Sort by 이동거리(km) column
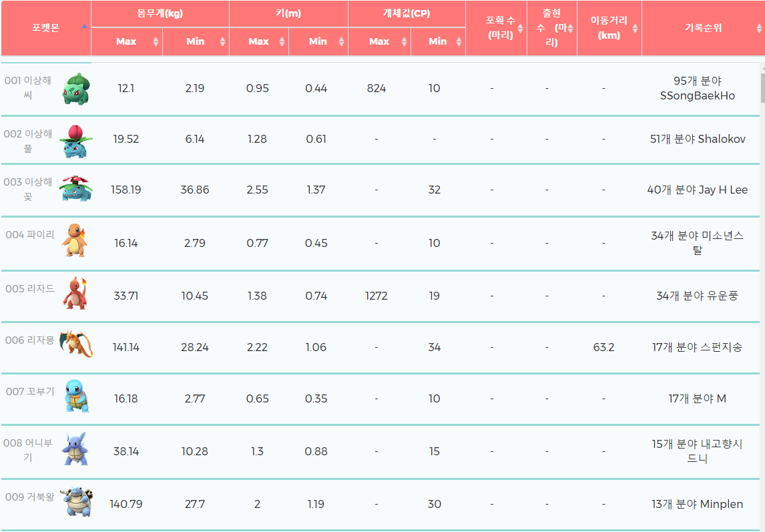The image size is (765, 532). (609, 28)
